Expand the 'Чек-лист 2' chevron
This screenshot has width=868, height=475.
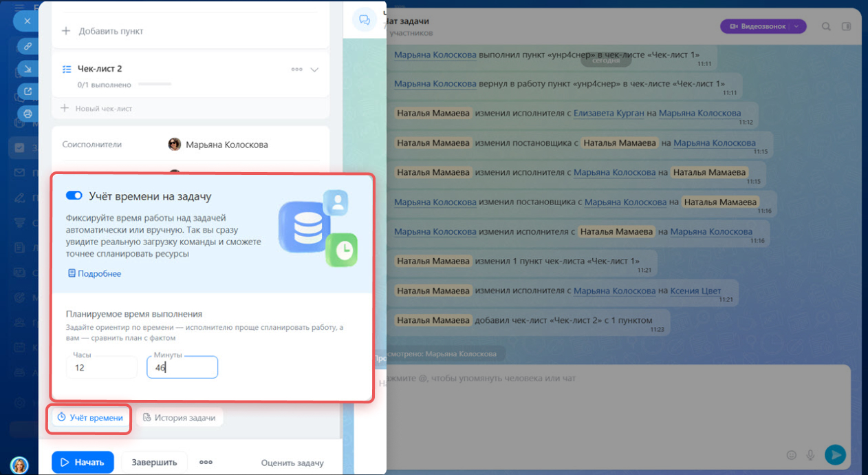pos(315,70)
